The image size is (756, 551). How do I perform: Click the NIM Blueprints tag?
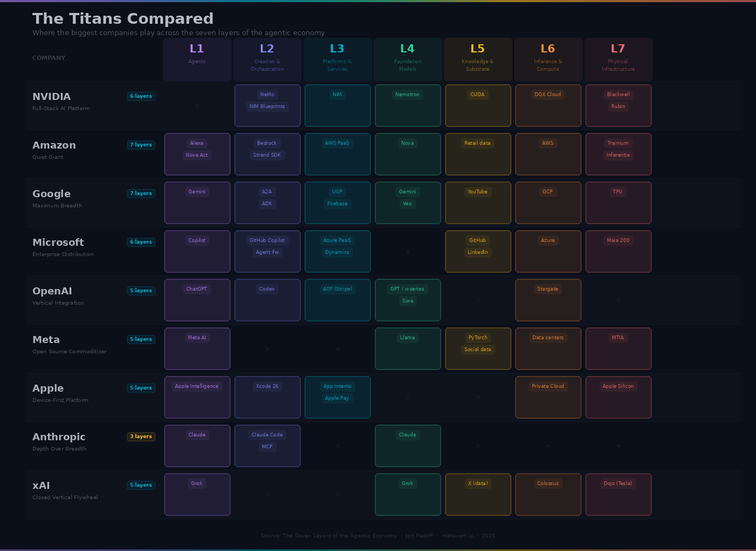tap(267, 106)
